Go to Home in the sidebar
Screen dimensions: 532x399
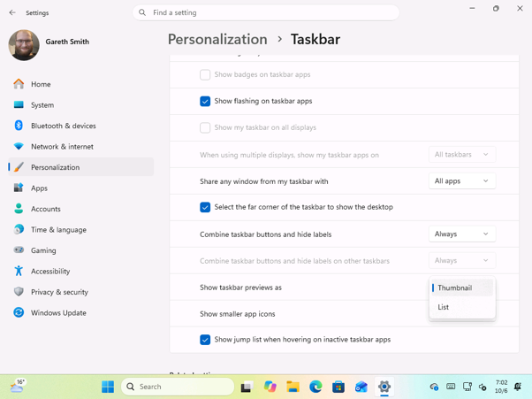[x=81, y=84]
